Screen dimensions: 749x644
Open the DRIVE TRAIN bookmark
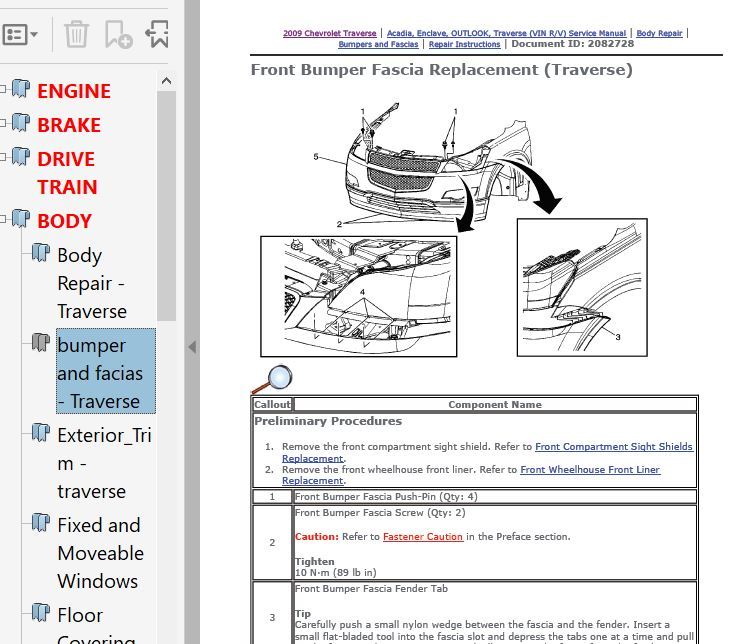pos(67,173)
